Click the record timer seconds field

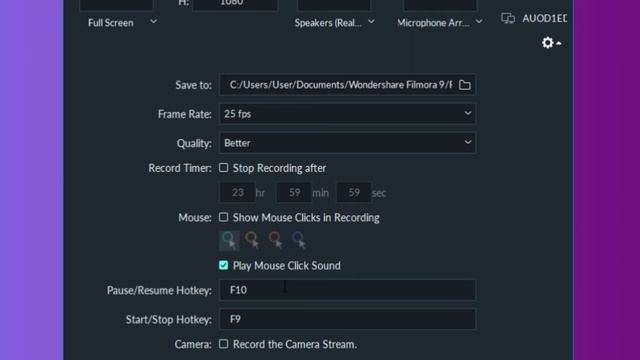[353, 192]
